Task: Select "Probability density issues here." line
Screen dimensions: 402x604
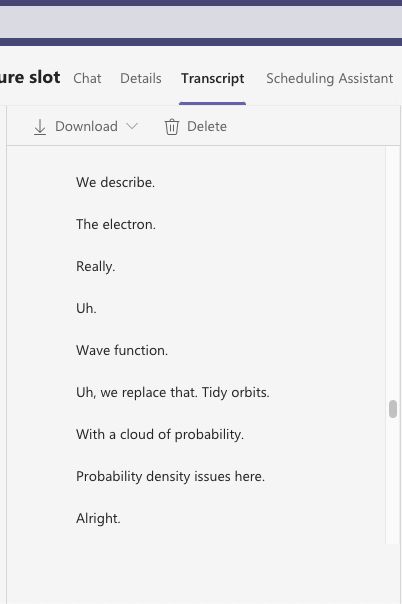Action: (170, 476)
